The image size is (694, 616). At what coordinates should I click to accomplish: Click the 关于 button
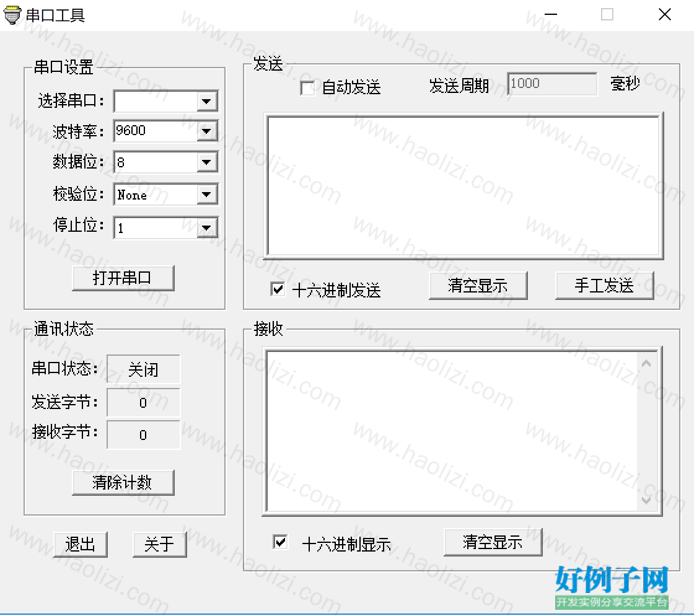pyautogui.click(x=159, y=544)
